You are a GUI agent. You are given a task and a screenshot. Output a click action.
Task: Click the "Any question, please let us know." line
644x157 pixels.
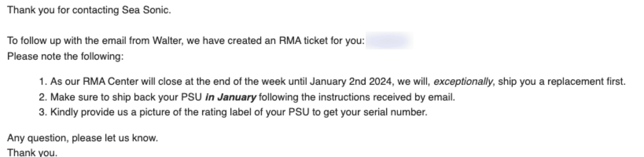click(x=83, y=138)
